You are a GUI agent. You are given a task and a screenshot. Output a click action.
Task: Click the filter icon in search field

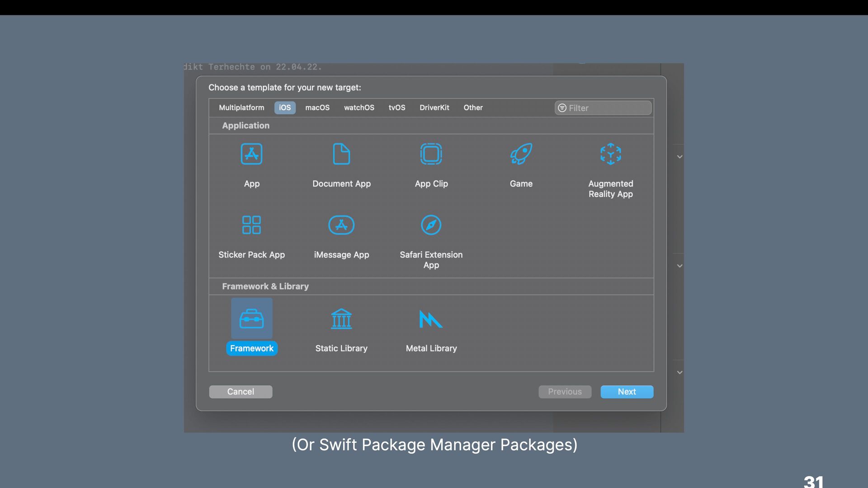click(x=562, y=108)
